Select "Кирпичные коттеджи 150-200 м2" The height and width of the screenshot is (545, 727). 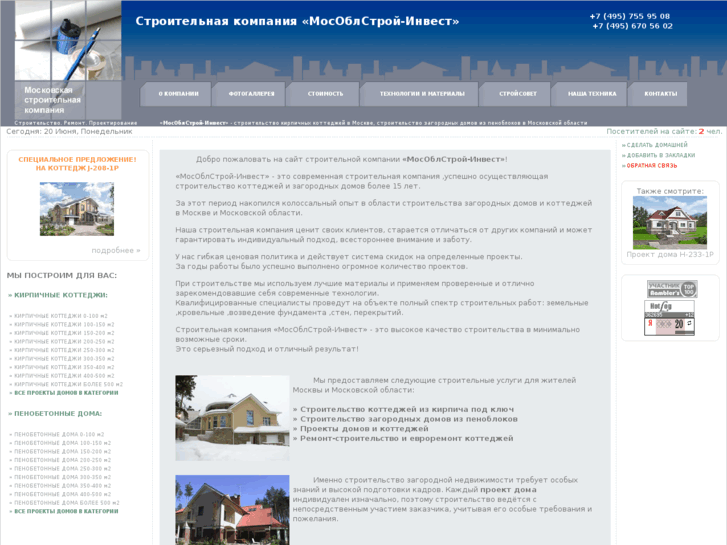64,333
